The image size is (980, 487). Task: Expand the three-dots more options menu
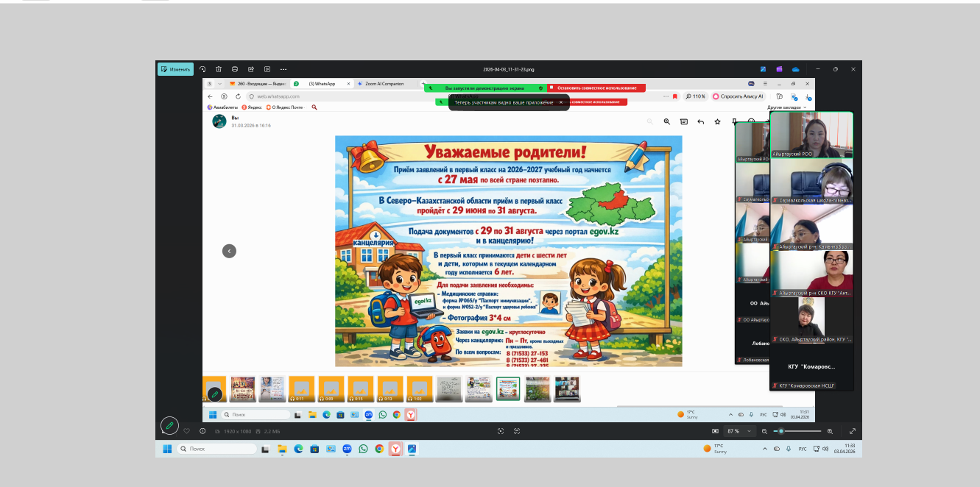coord(283,69)
